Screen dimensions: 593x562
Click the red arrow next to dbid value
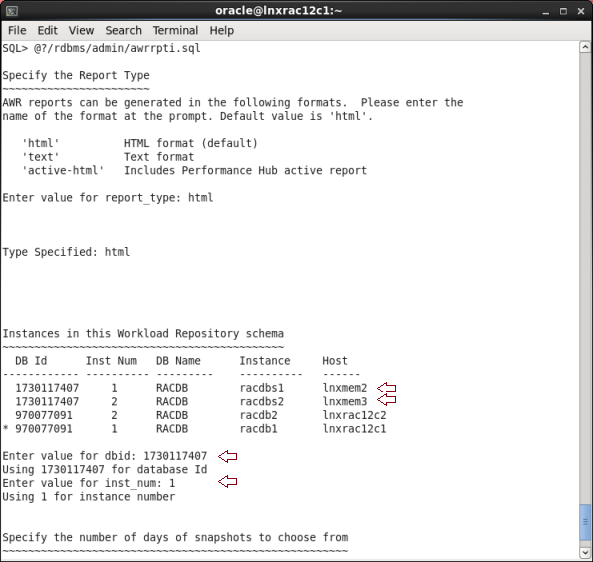[228, 456]
